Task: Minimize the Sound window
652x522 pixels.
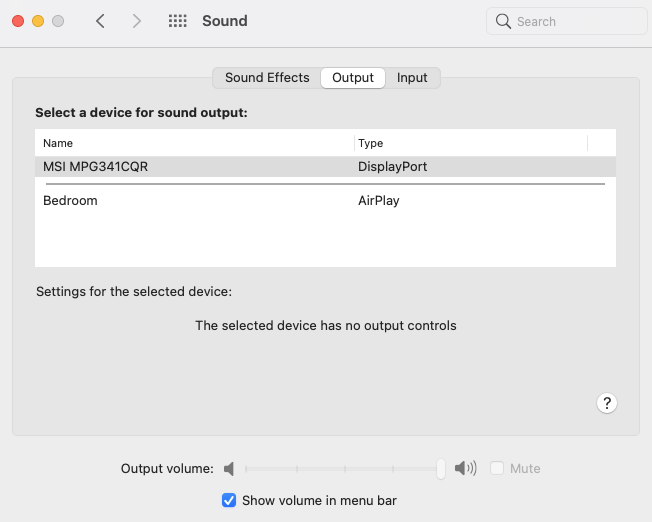Action: (38, 21)
